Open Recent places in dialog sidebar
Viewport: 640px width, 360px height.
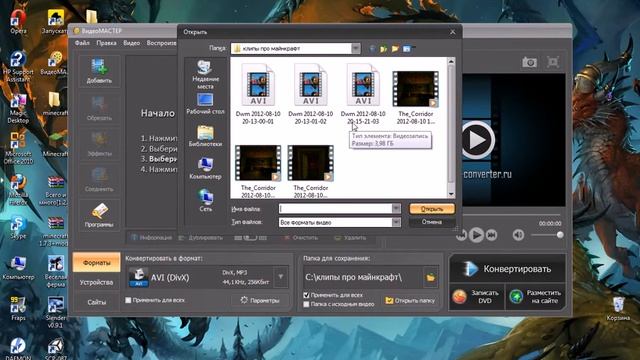(205, 74)
